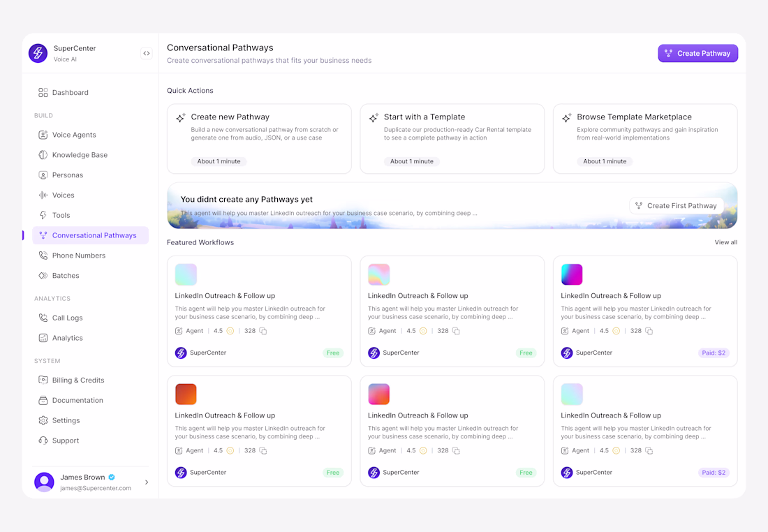Click the blue-magenta gradient workflow thumbnail
Viewport: 768px width, 532px height.
coord(572,274)
